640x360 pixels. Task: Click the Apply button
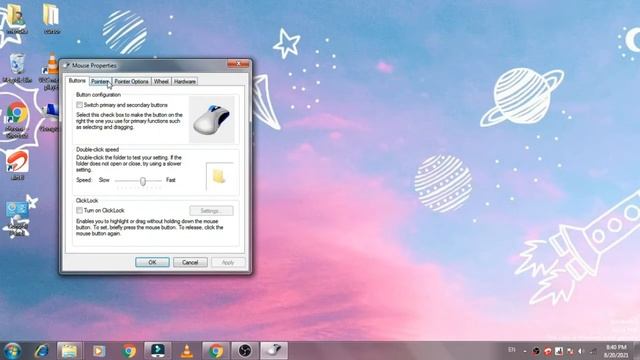pyautogui.click(x=228, y=262)
